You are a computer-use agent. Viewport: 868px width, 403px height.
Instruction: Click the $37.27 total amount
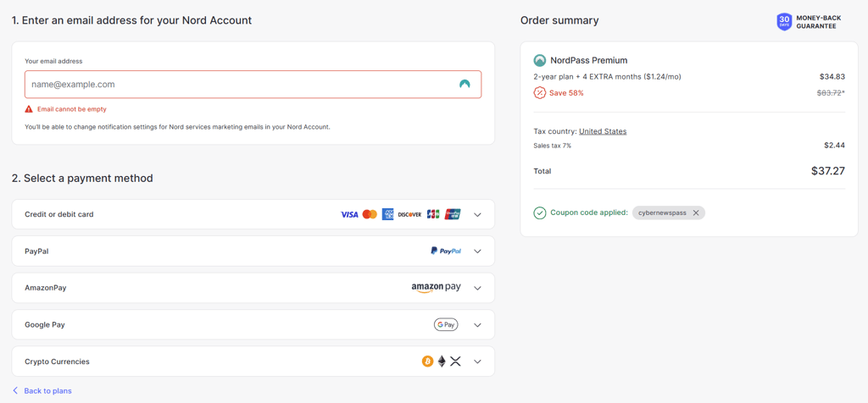[x=828, y=171]
